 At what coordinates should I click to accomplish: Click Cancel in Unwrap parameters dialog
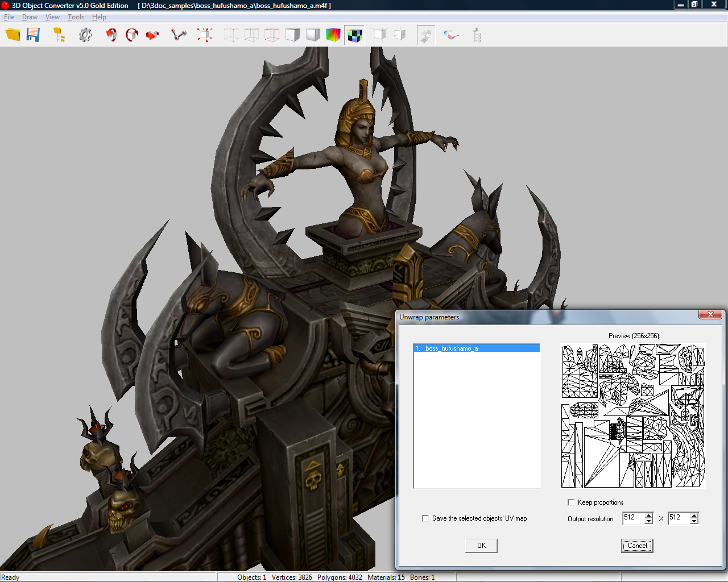tap(637, 546)
